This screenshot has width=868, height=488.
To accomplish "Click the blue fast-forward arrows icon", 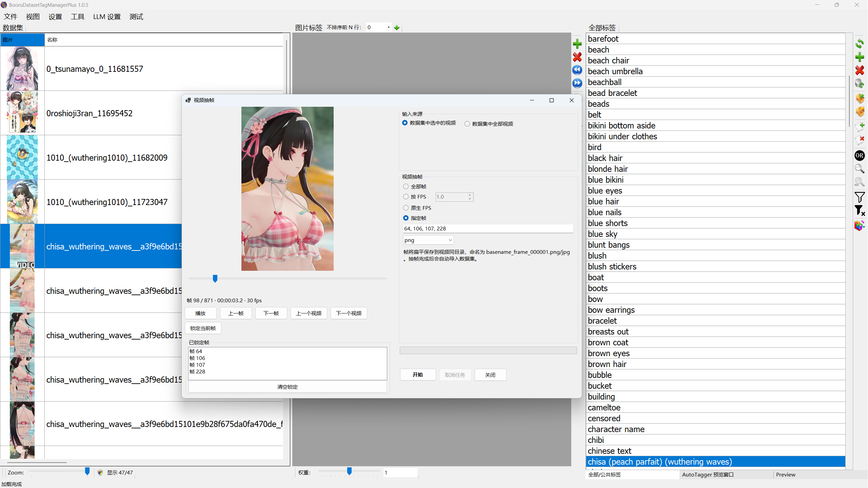I will pos(577,83).
